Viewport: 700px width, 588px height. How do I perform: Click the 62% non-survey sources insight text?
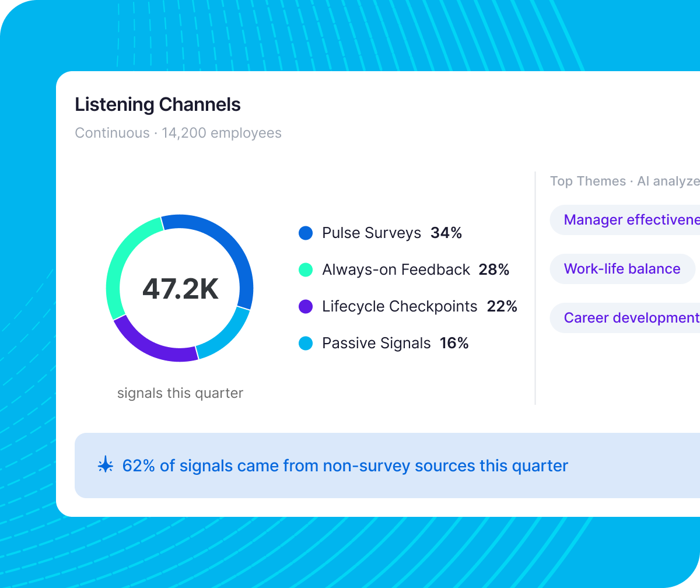[345, 466]
